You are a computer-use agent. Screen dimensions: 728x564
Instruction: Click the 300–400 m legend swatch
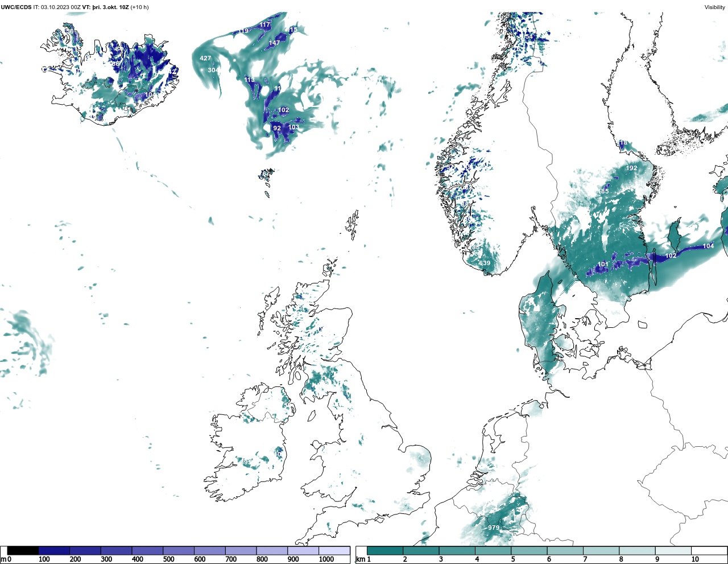116,550
